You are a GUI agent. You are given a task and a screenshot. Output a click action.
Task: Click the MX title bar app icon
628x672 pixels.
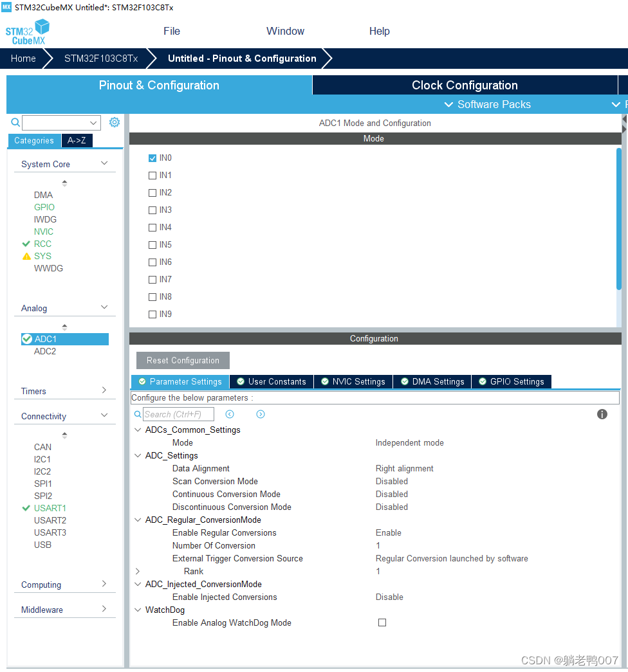click(x=6, y=7)
